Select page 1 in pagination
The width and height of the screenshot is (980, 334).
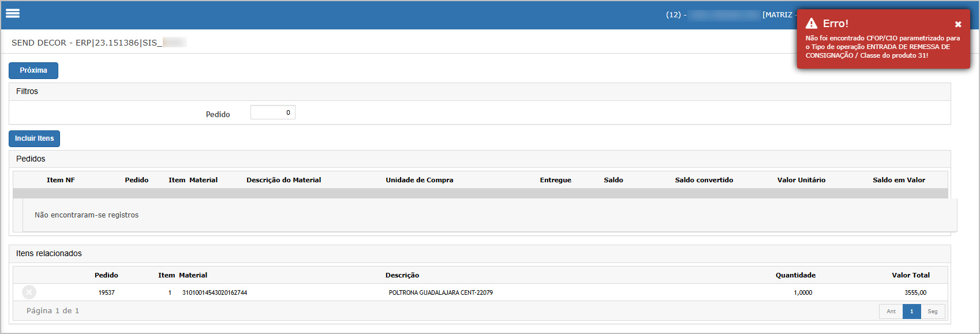912,312
